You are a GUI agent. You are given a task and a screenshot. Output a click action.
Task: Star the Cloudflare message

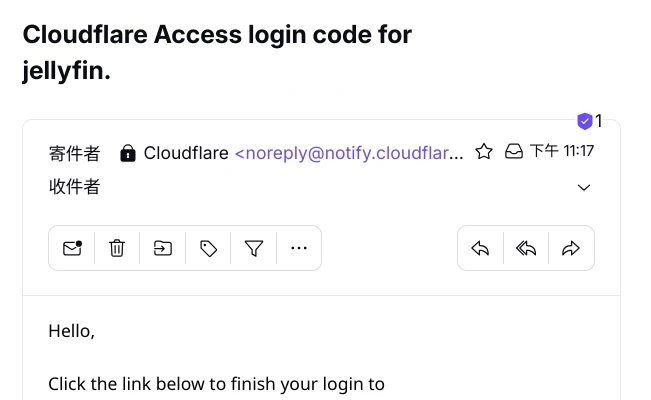484,152
